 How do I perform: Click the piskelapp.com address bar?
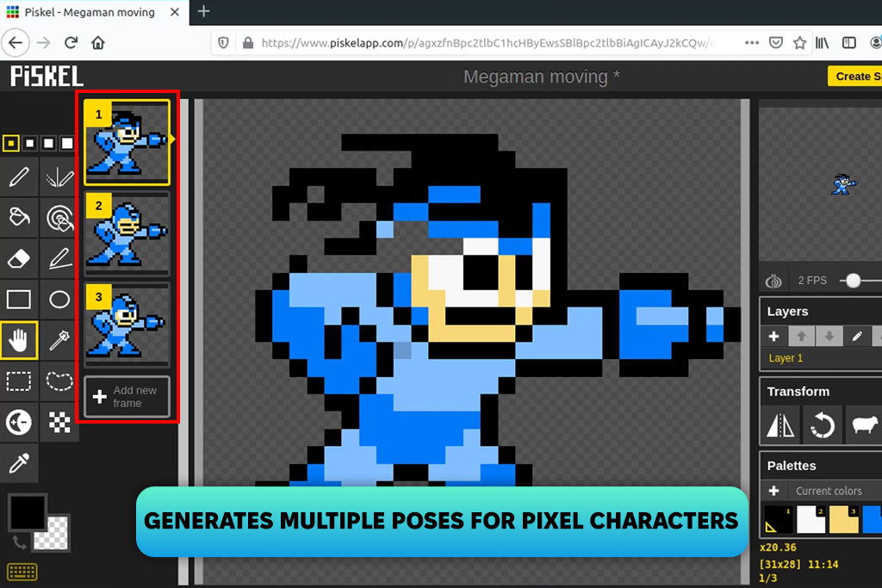(487, 43)
